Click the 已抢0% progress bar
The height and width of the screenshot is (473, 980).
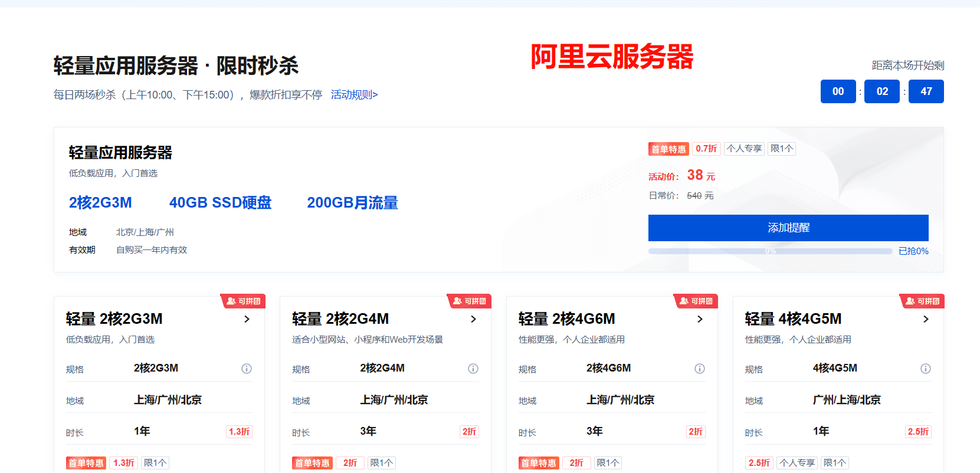pos(770,251)
